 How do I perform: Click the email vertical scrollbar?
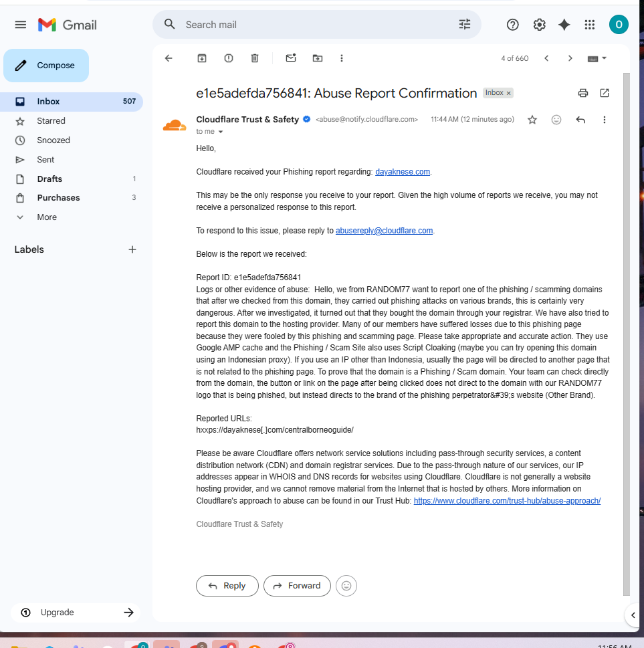(626, 334)
